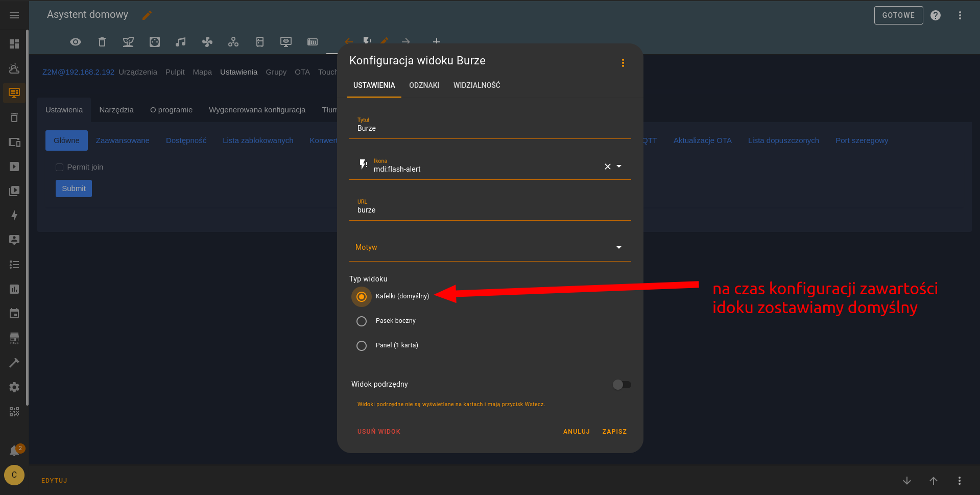Open the bar chart History item in sidebar
Image resolution: width=980 pixels, height=495 pixels.
[14, 289]
